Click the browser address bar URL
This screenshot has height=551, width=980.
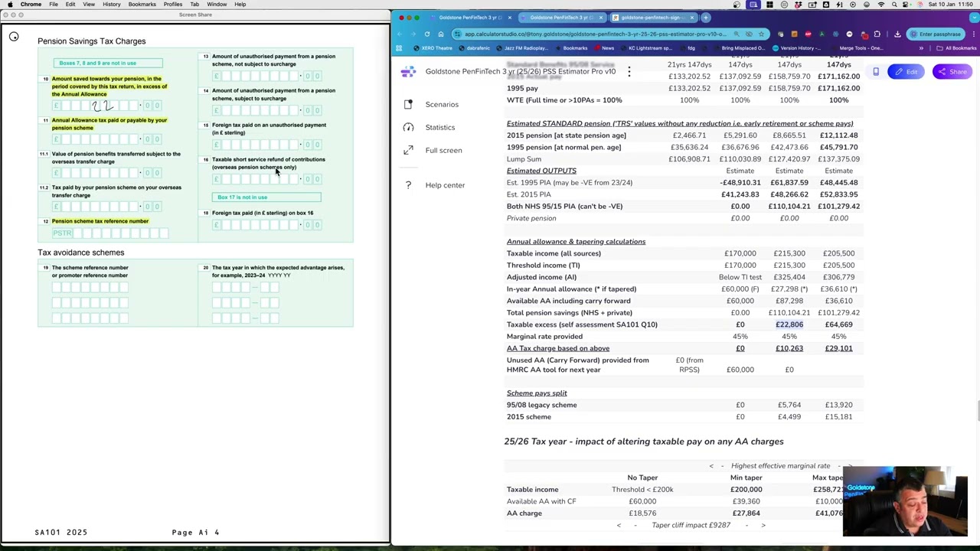(x=595, y=34)
